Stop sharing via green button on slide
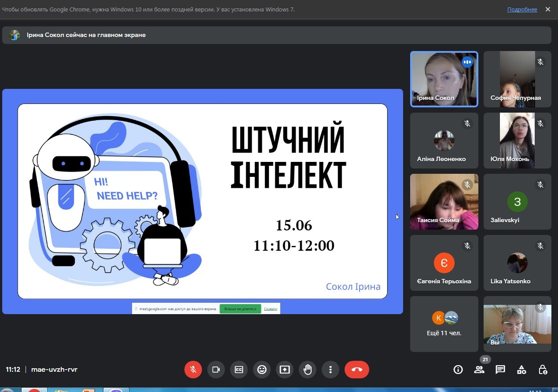558x392 pixels. pos(240,309)
